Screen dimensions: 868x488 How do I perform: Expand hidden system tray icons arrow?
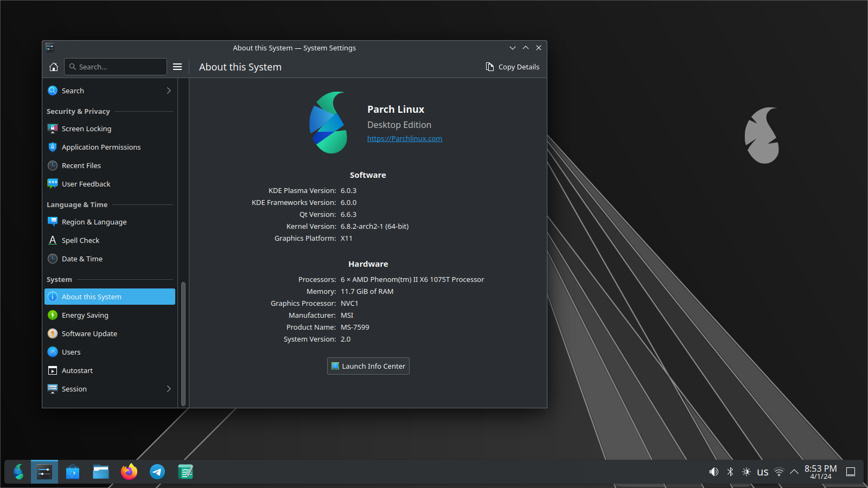794,472
